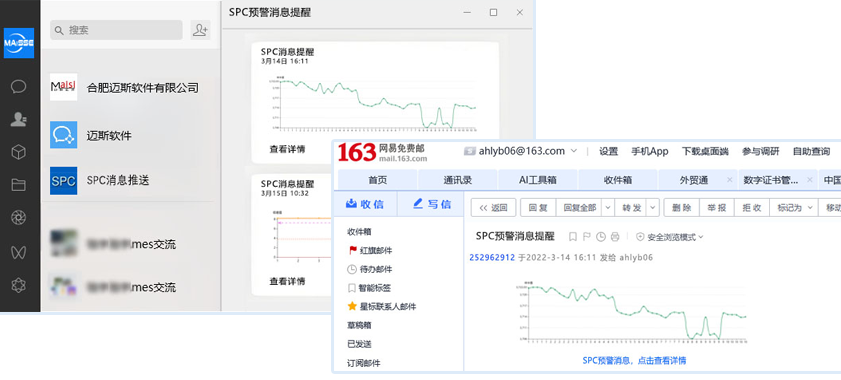
Task: Click the 转发 forward button
Action: [631, 208]
